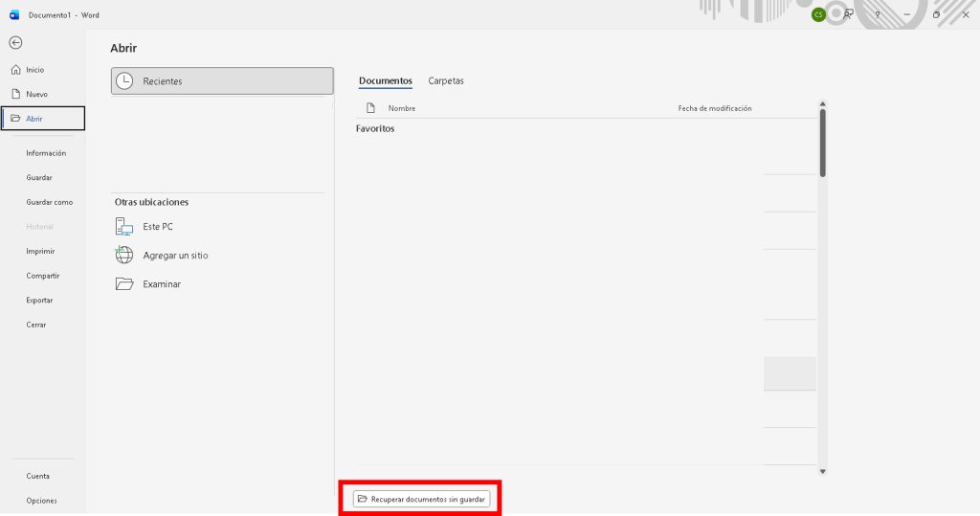
Task: Choose Este PC location
Action: tap(157, 227)
